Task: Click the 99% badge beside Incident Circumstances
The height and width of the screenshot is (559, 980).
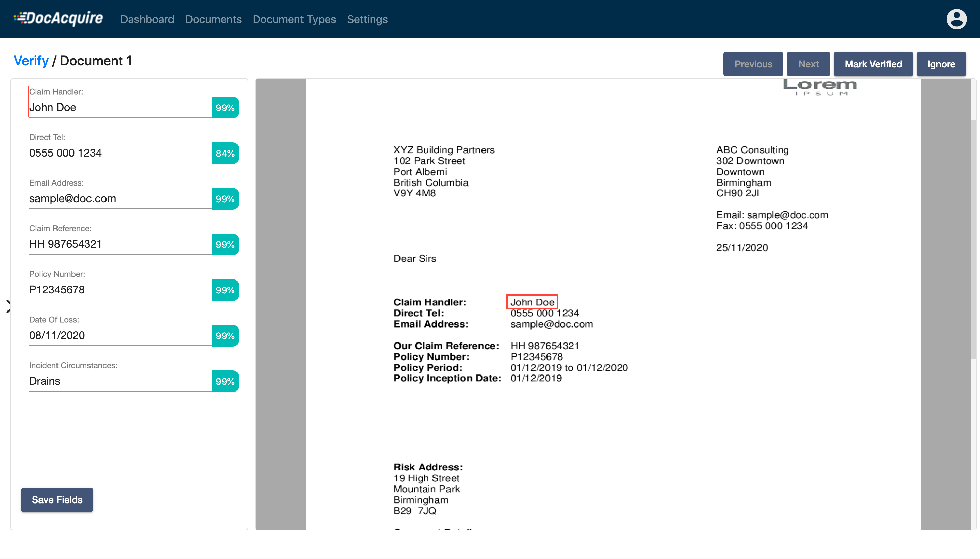Action: (225, 381)
